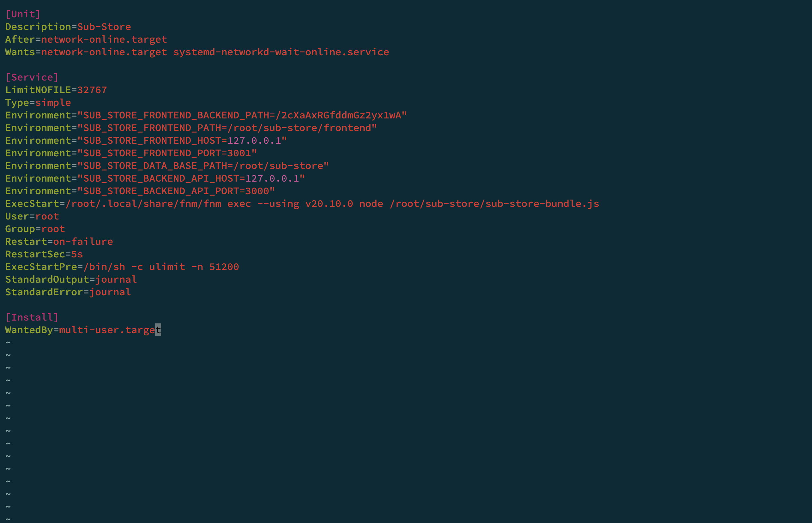This screenshot has height=523, width=812.
Task: Click the User=root line
Action: tap(32, 216)
